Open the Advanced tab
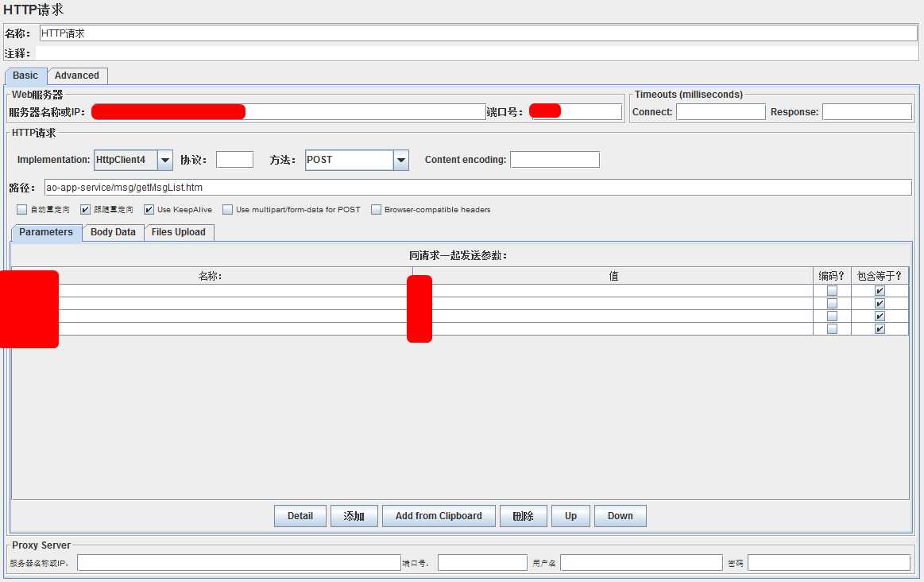The width and height of the screenshot is (924, 582). [x=77, y=76]
